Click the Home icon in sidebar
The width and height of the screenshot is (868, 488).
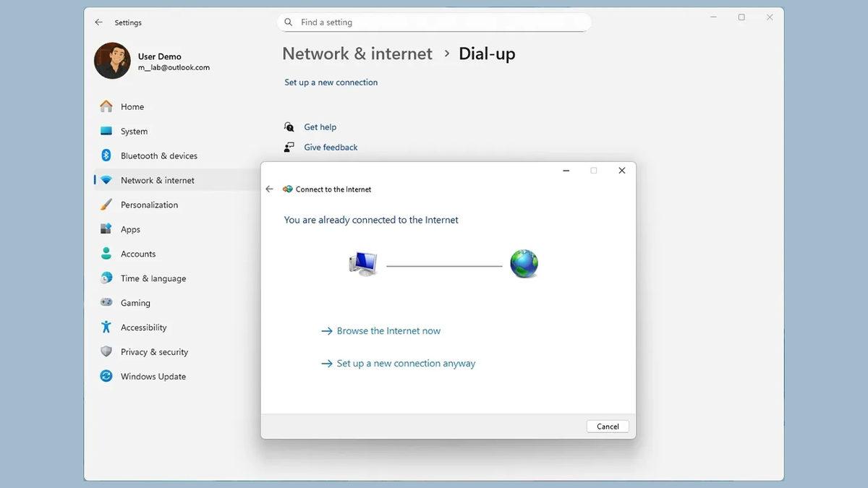106,106
